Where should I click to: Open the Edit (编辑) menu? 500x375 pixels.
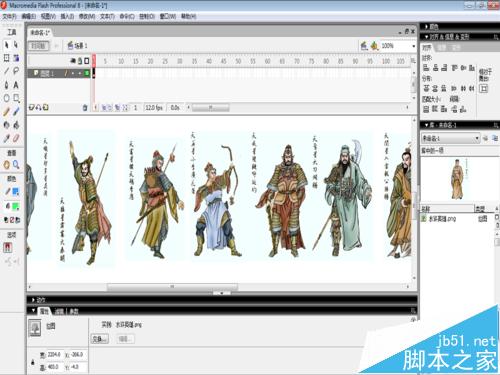29,16
